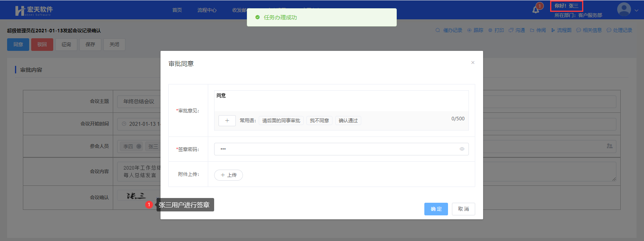Open the 沟通 communication tool
This screenshot has height=241, width=644.
pyautogui.click(x=517, y=30)
